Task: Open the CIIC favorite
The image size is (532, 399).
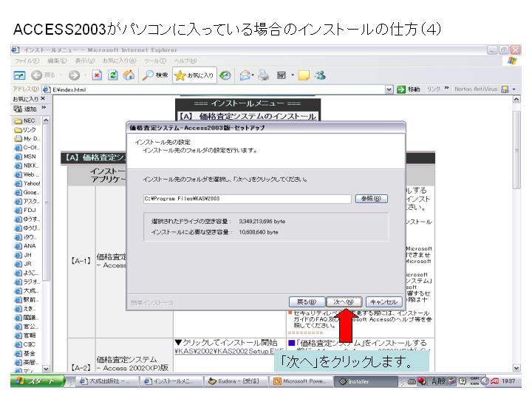Action: click(x=25, y=344)
